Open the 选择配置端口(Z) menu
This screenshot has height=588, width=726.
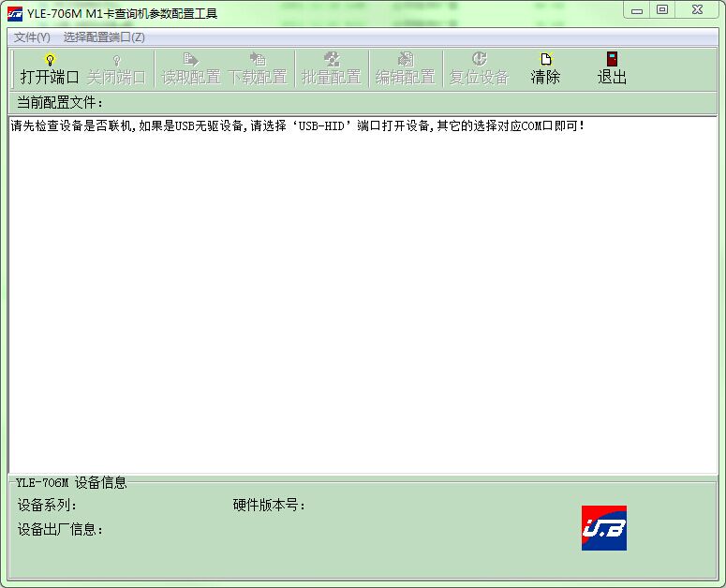pyautogui.click(x=104, y=37)
